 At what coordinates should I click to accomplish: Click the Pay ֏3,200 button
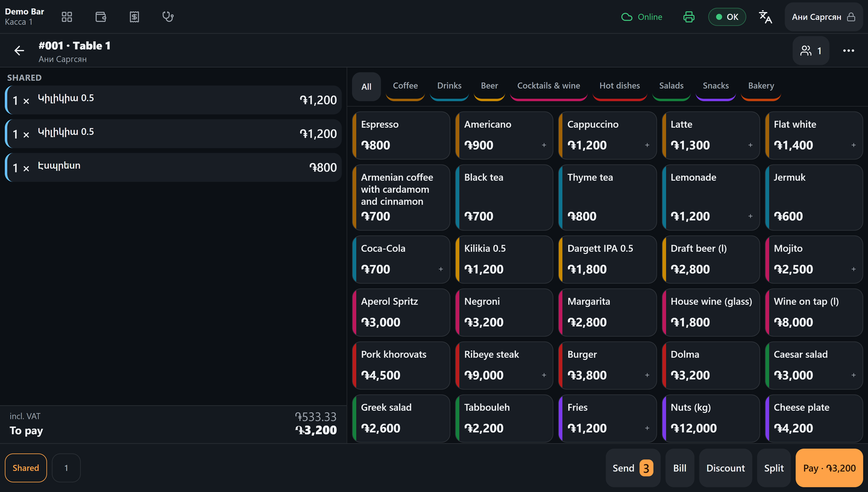pyautogui.click(x=829, y=468)
